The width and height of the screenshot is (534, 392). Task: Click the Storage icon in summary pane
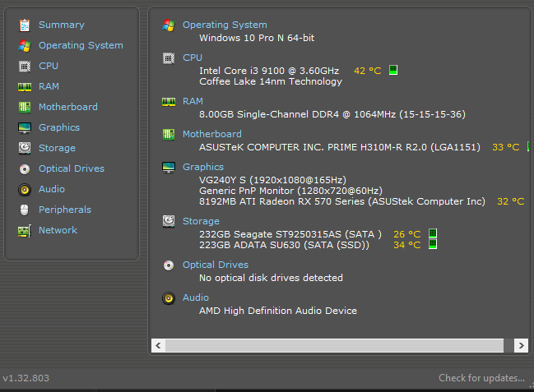(169, 222)
